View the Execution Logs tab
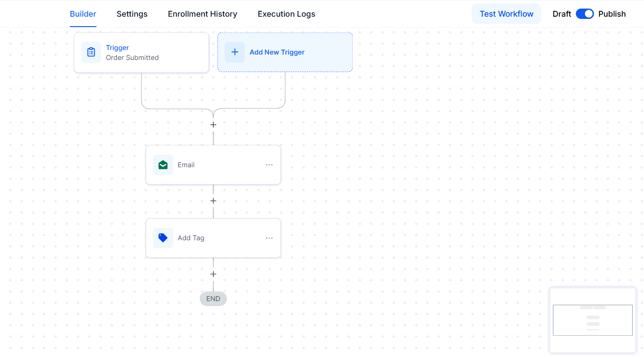 point(286,14)
